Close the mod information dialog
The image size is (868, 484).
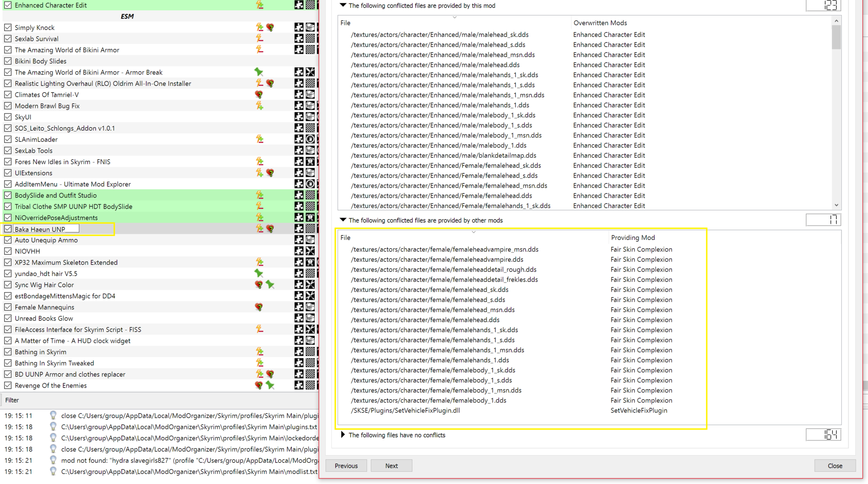pos(835,466)
